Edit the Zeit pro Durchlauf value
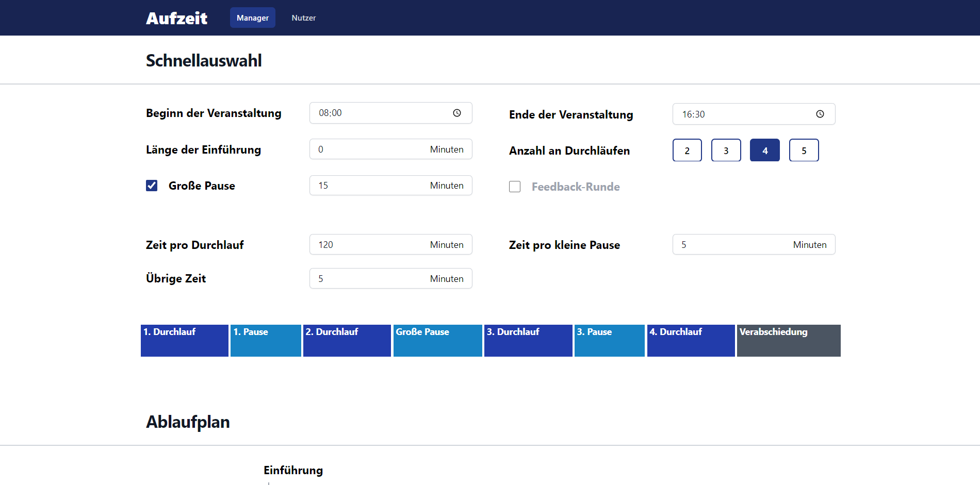980x485 pixels. tap(371, 244)
